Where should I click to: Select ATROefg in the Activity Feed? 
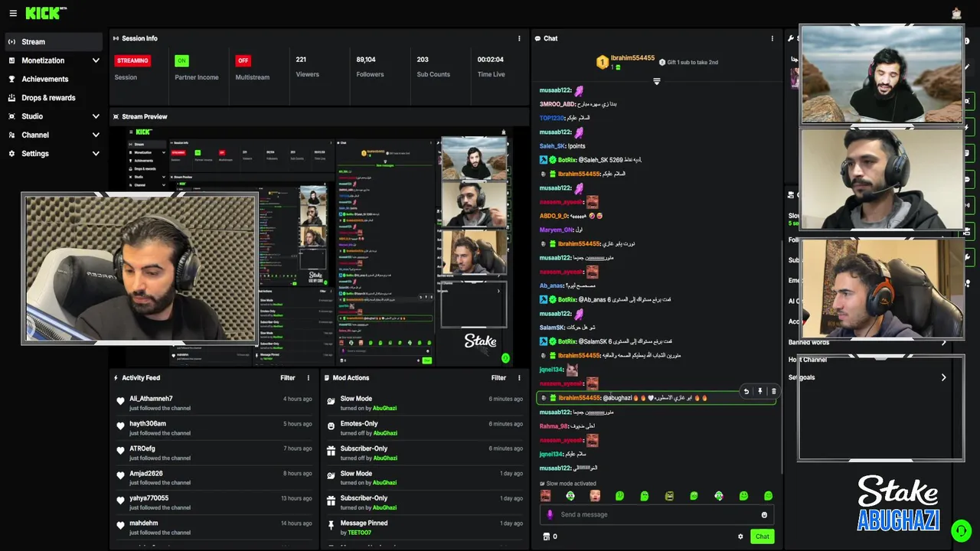point(142,448)
